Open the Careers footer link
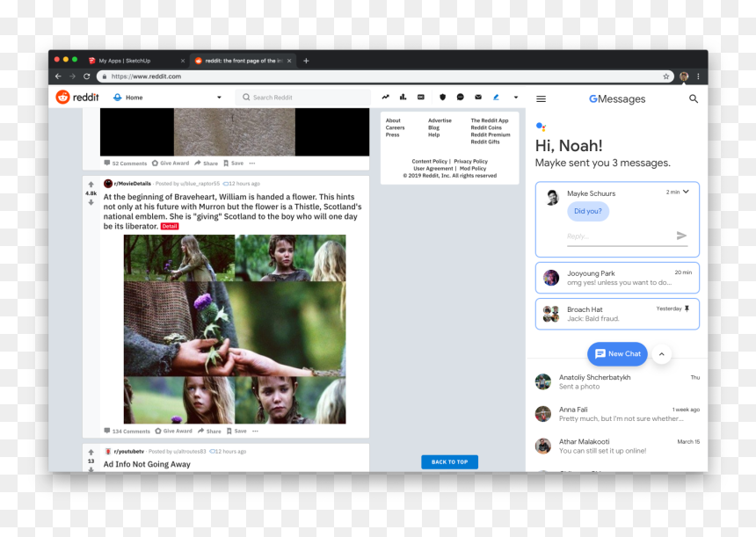The height and width of the screenshot is (537, 756). (x=395, y=127)
